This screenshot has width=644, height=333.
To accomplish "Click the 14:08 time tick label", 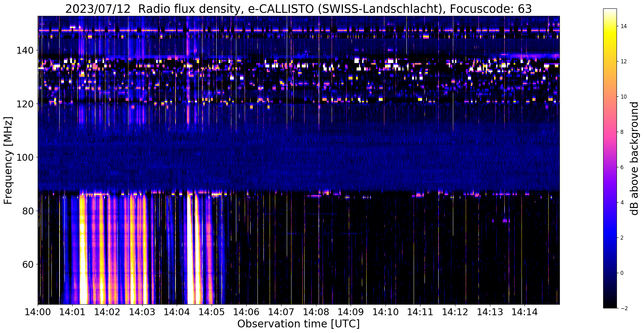I will point(316,311).
